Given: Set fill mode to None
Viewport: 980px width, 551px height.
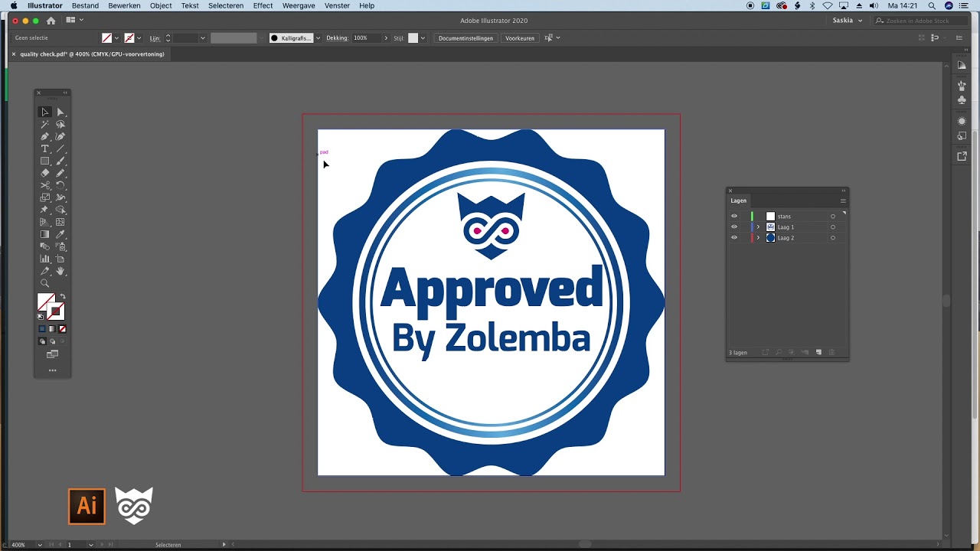Looking at the screenshot, I should pos(63,329).
